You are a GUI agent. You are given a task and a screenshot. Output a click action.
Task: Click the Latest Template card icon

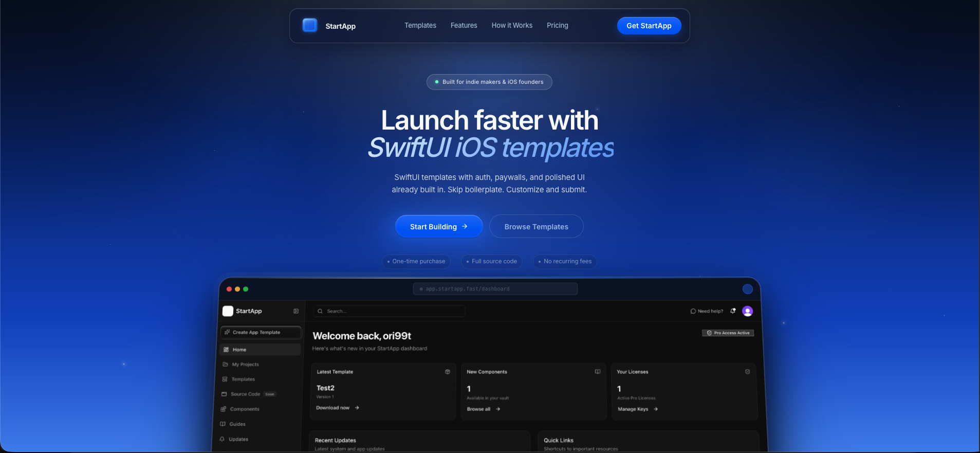[x=448, y=372]
